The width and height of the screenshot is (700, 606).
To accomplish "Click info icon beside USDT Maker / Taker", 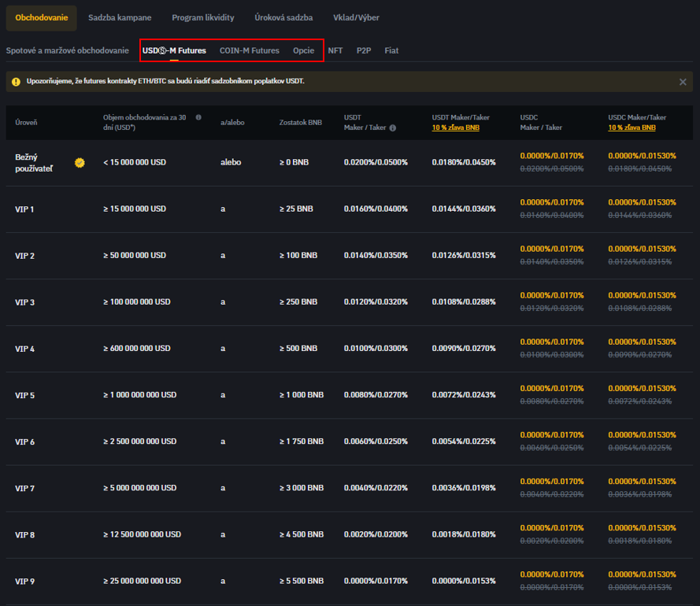I will 393,127.
